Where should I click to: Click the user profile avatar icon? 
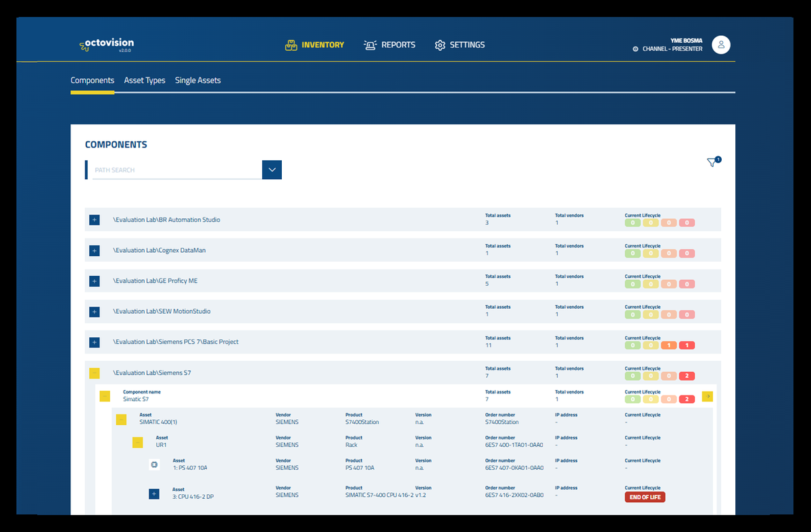(x=721, y=45)
